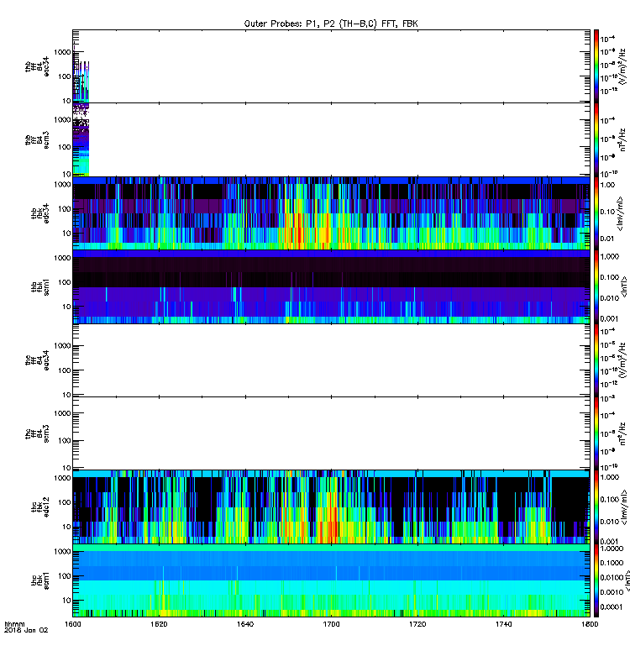Click the "hhmm" time axis label
Image resolution: width=630 pixels, height=672 pixels.
pyautogui.click(x=14, y=624)
